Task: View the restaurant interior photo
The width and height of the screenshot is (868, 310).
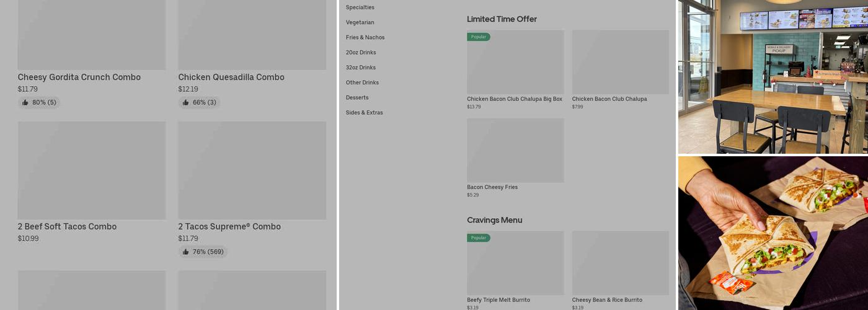Action: pos(773,76)
